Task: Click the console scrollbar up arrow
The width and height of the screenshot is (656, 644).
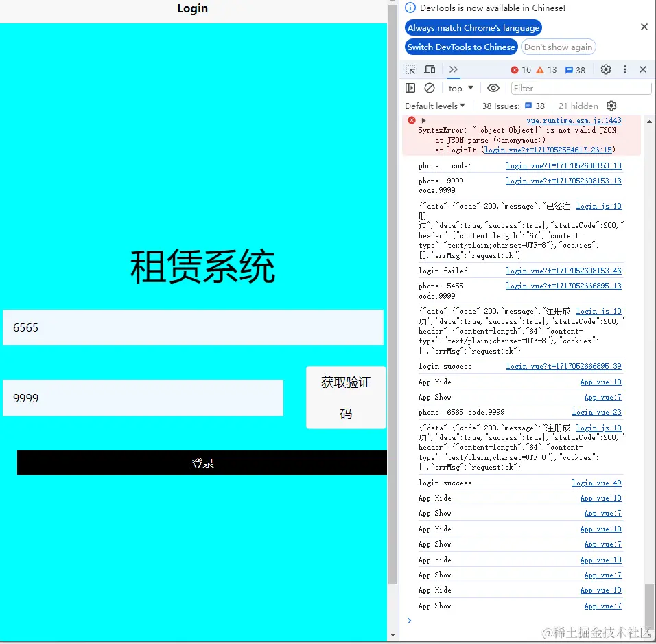Action: coord(649,122)
